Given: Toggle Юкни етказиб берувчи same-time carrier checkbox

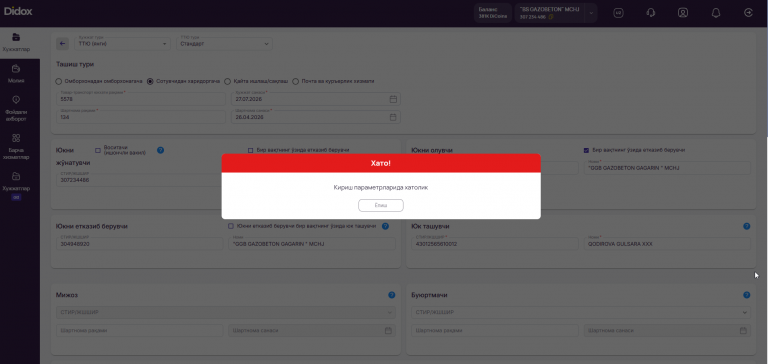Looking at the screenshot, I should [231, 226].
